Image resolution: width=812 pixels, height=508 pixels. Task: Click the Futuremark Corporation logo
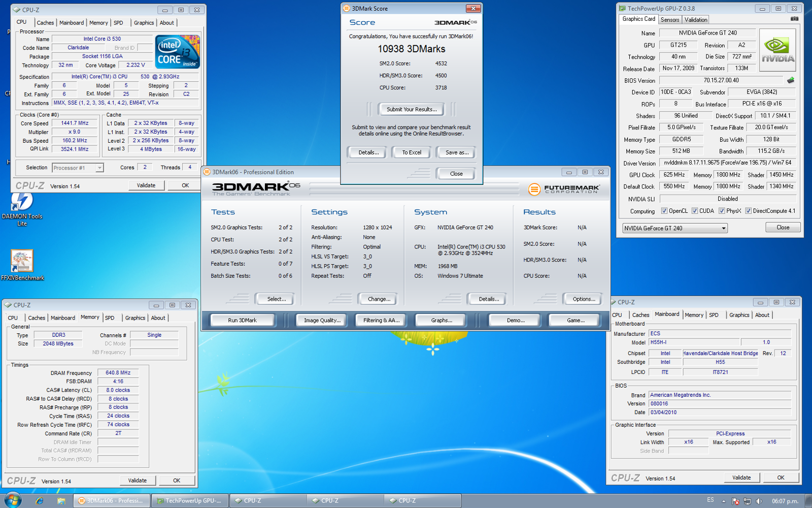(x=564, y=189)
